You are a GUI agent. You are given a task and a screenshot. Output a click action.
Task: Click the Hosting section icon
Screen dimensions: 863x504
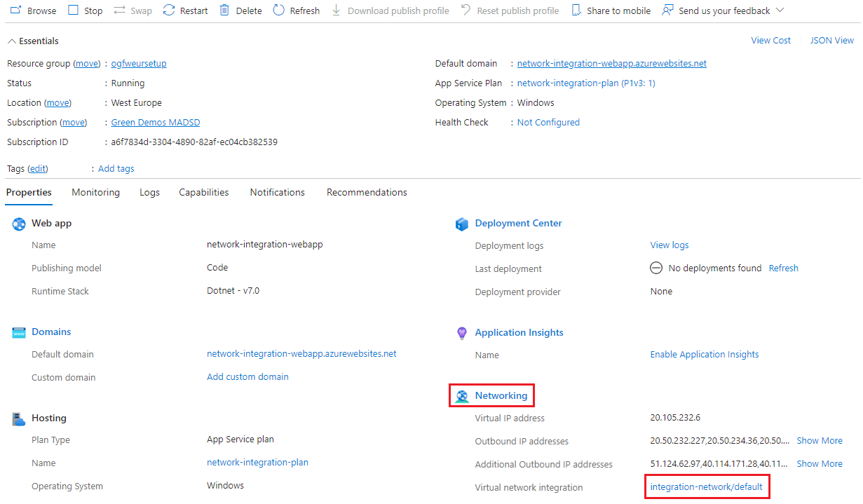coord(18,418)
